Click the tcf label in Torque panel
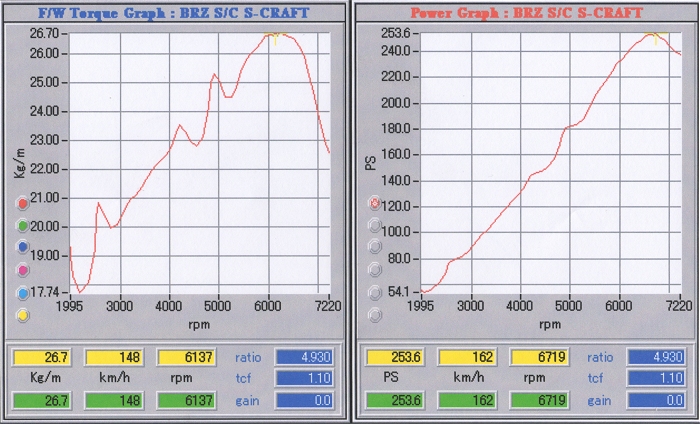 coord(243,378)
